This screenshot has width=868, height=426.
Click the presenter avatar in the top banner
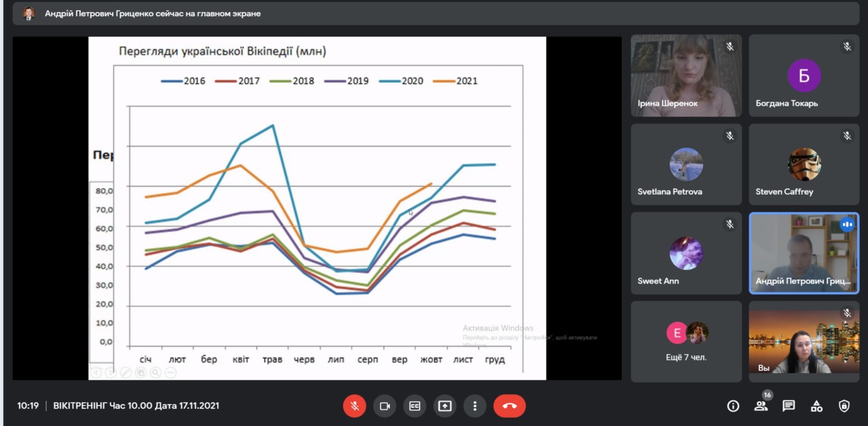coord(28,14)
